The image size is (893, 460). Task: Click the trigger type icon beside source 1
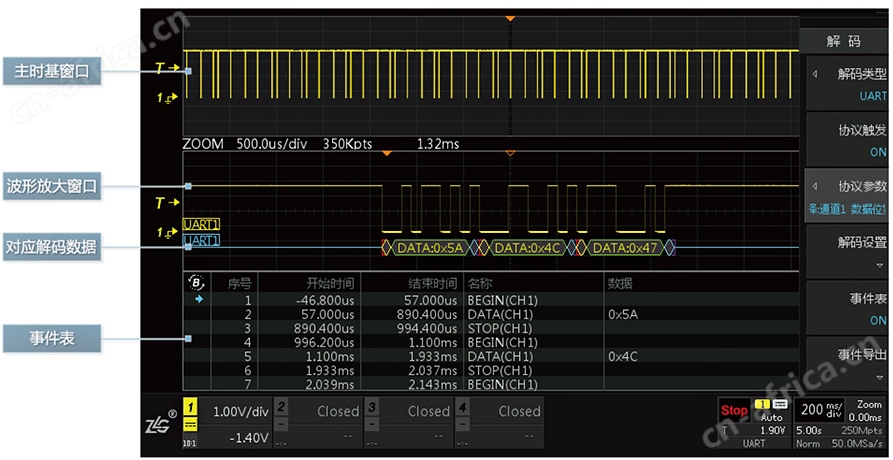coord(780,404)
